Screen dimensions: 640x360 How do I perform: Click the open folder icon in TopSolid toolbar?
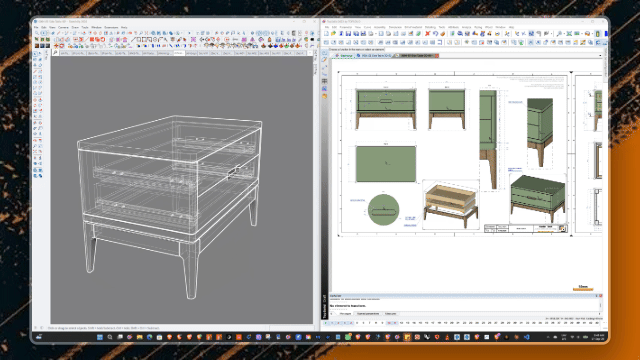coord(333,34)
